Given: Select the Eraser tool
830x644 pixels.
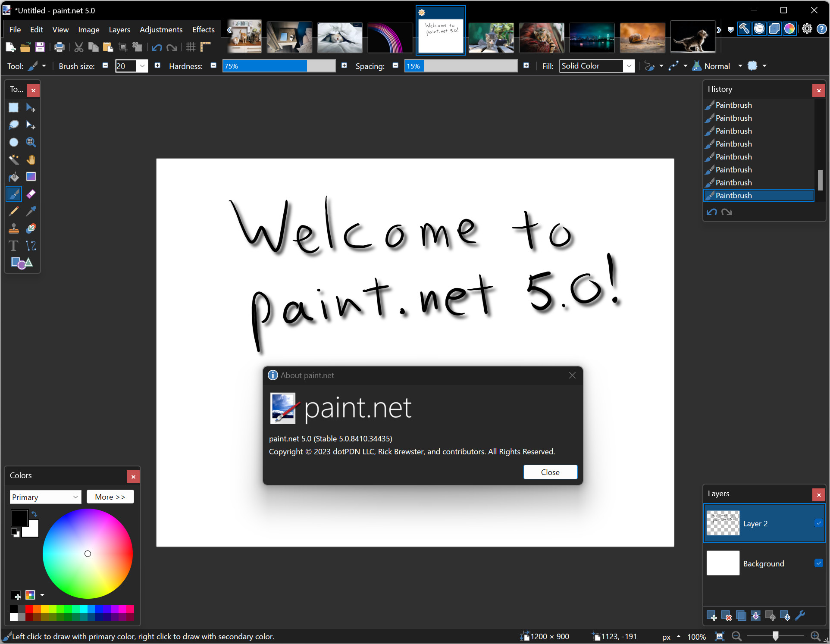Looking at the screenshot, I should 31,194.
